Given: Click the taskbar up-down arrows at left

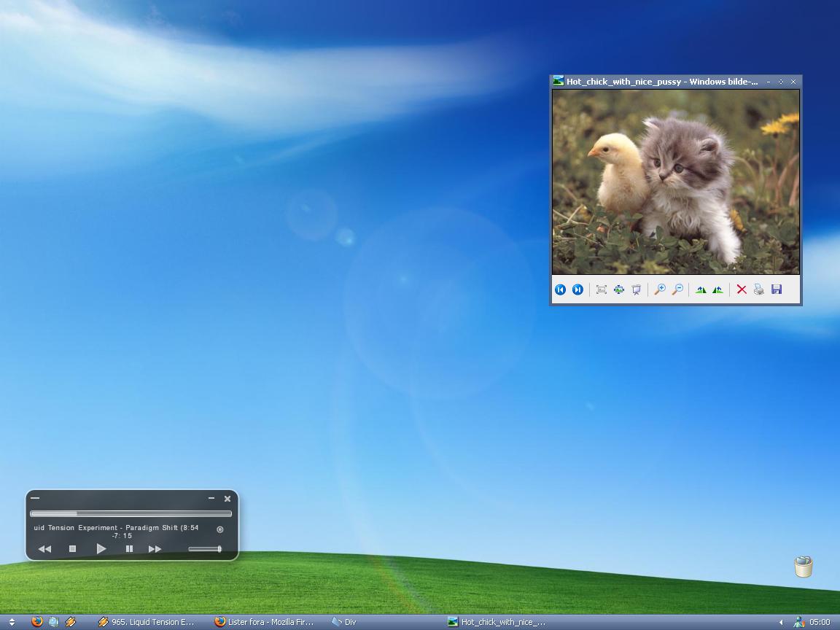Looking at the screenshot, I should (x=12, y=622).
